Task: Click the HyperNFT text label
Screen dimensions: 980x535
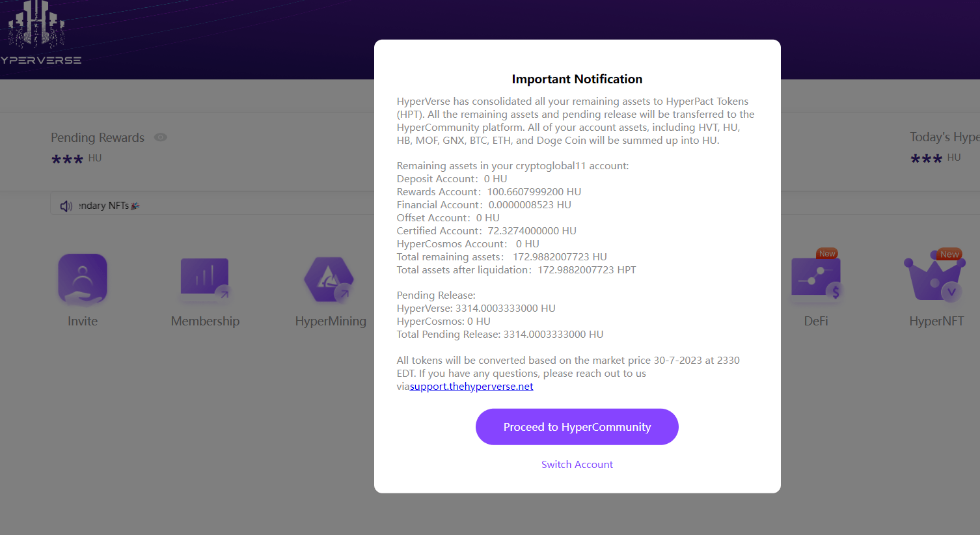Action: point(936,322)
